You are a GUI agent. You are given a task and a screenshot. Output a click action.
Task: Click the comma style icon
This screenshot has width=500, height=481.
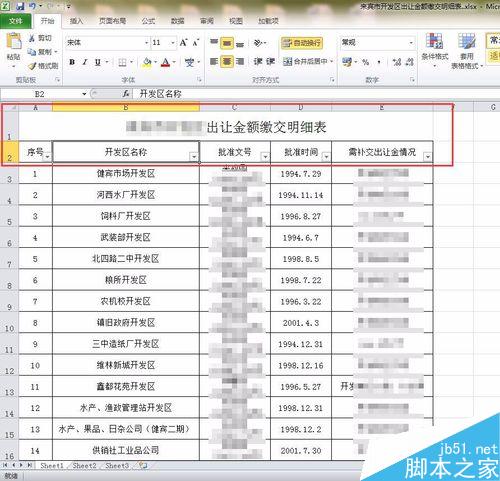(379, 62)
